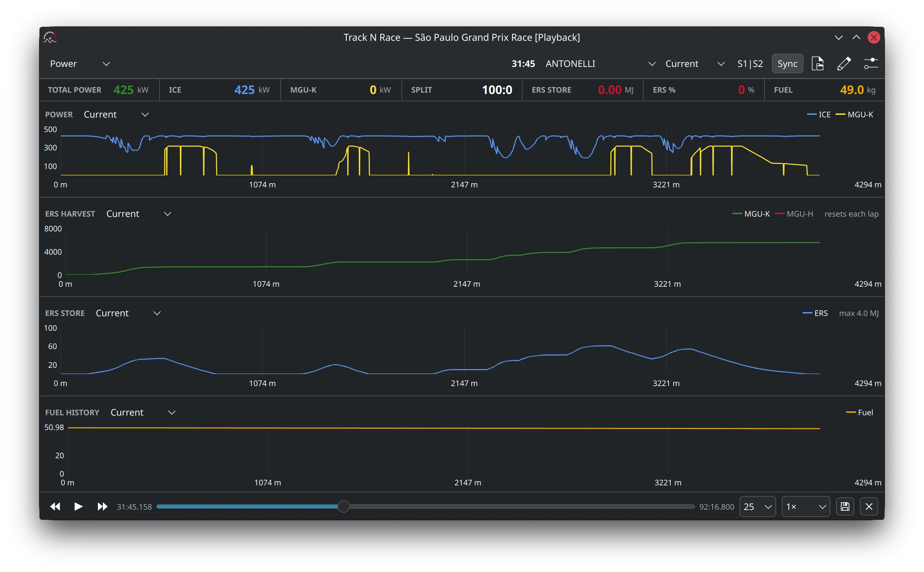Viewport: 924px width, 572px height.
Task: Rewind playback with the double-left arrow
Action: pyautogui.click(x=55, y=506)
